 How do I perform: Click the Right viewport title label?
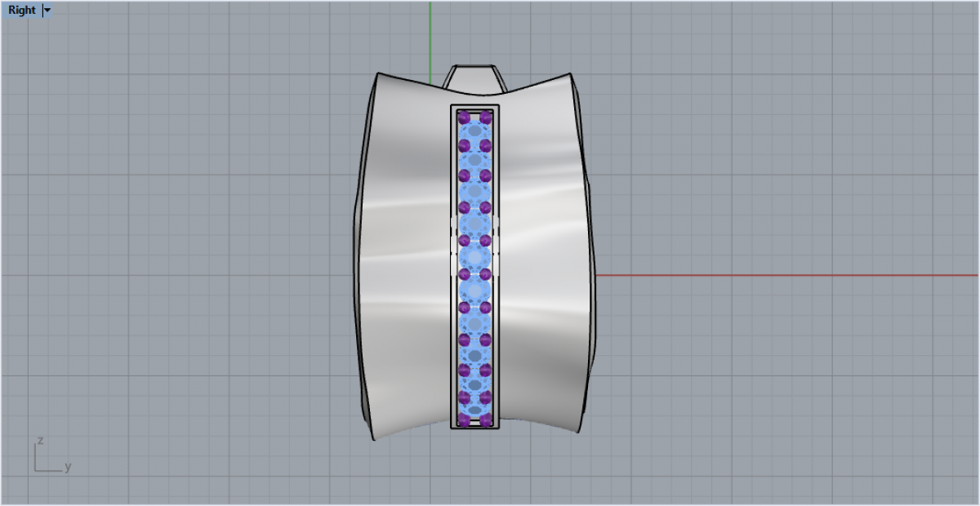click(x=22, y=10)
